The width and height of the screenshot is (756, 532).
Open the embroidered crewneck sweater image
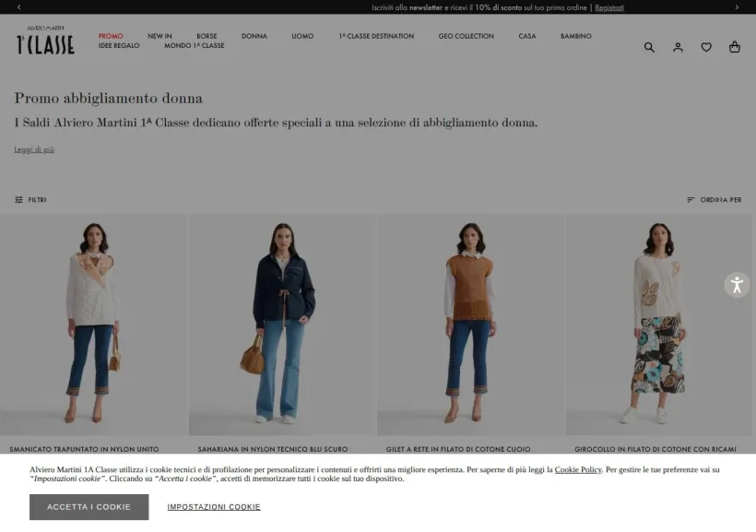659,325
